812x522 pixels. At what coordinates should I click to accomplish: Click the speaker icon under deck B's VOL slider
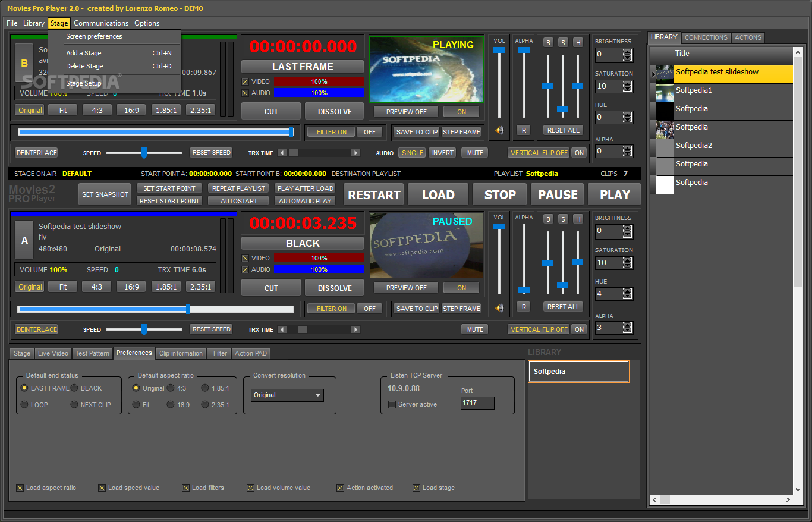[x=499, y=130]
